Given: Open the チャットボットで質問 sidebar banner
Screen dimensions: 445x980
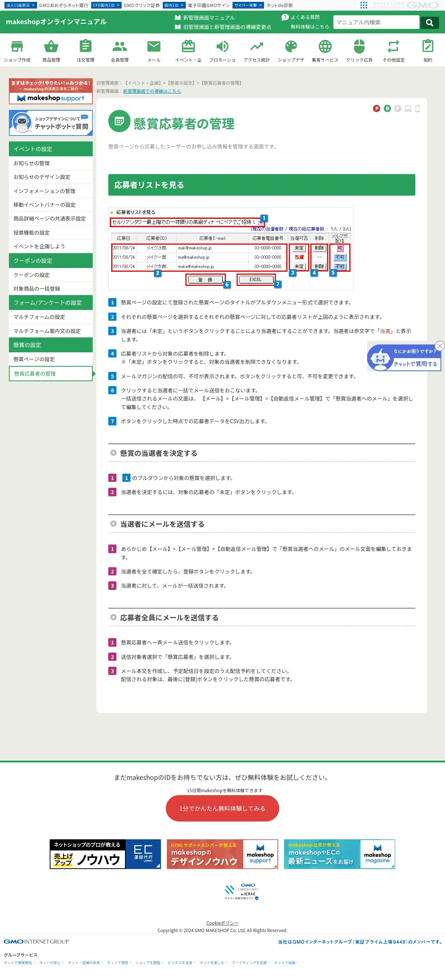Looking at the screenshot, I should click(x=51, y=123).
